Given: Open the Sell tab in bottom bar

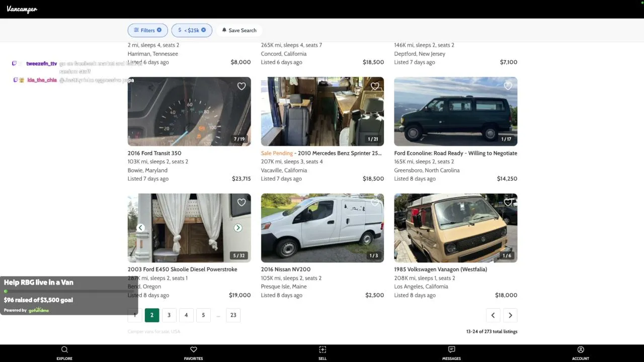Looking at the screenshot, I should click(x=323, y=353).
